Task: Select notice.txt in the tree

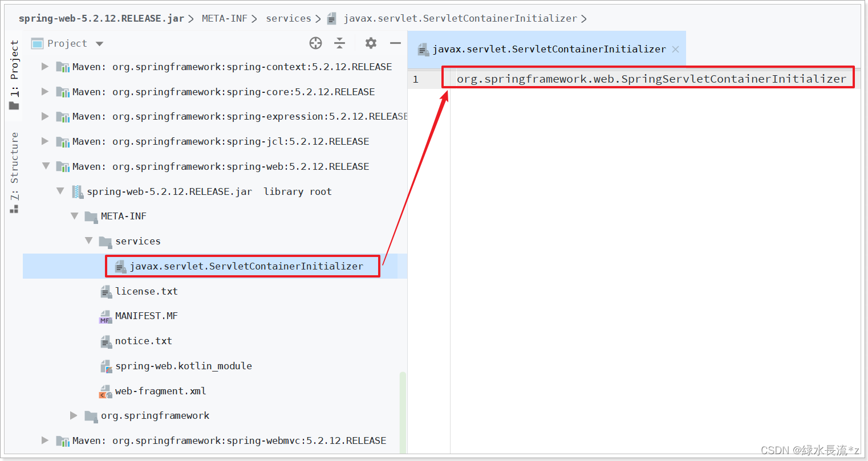Action: click(144, 341)
